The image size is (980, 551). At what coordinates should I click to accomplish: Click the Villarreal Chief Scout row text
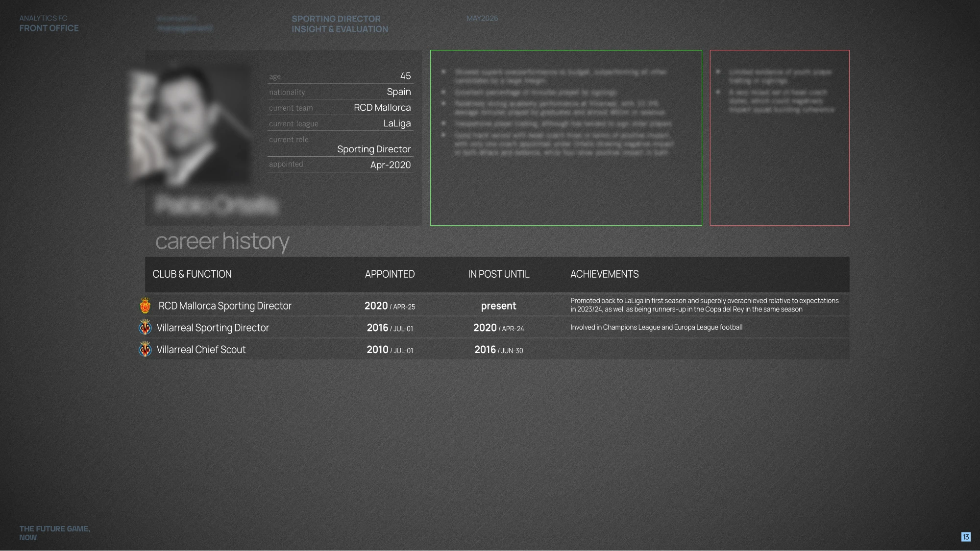tap(201, 350)
